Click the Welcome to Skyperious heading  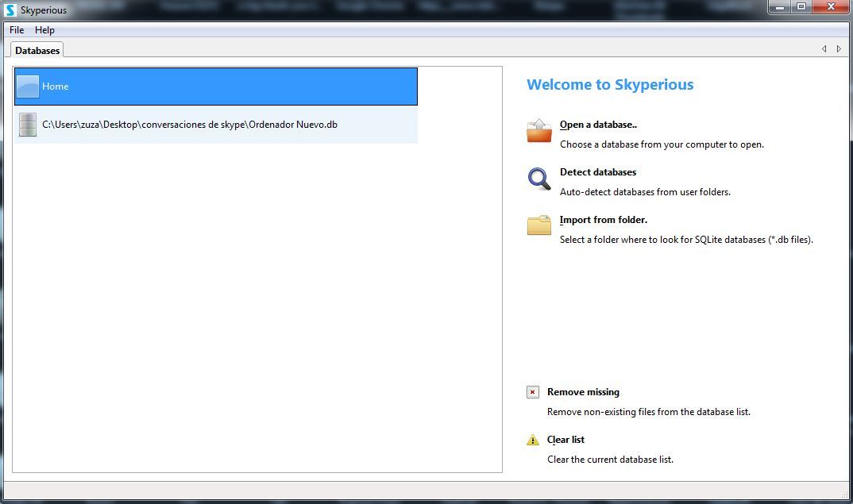[610, 84]
